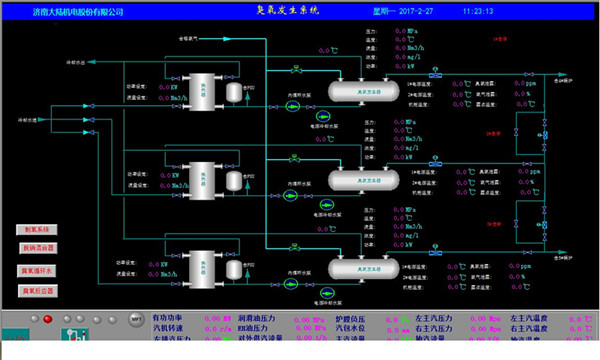Screen dimensions: 600x360
Task: Toggle the red indicator lamp in bottom bar
Action: 48,319
